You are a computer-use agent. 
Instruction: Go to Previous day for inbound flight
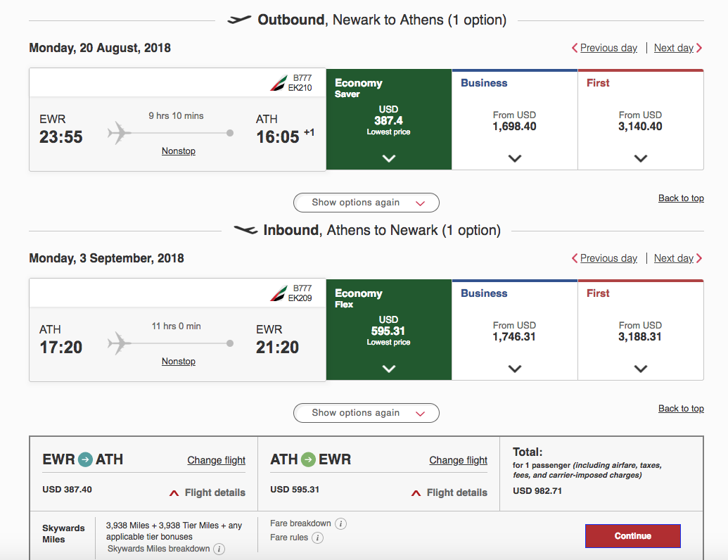(x=604, y=258)
